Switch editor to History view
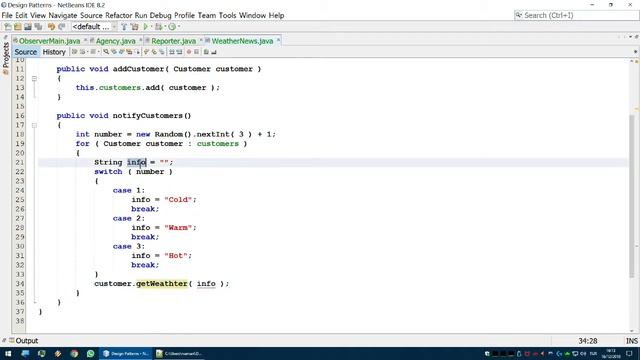 (54, 52)
